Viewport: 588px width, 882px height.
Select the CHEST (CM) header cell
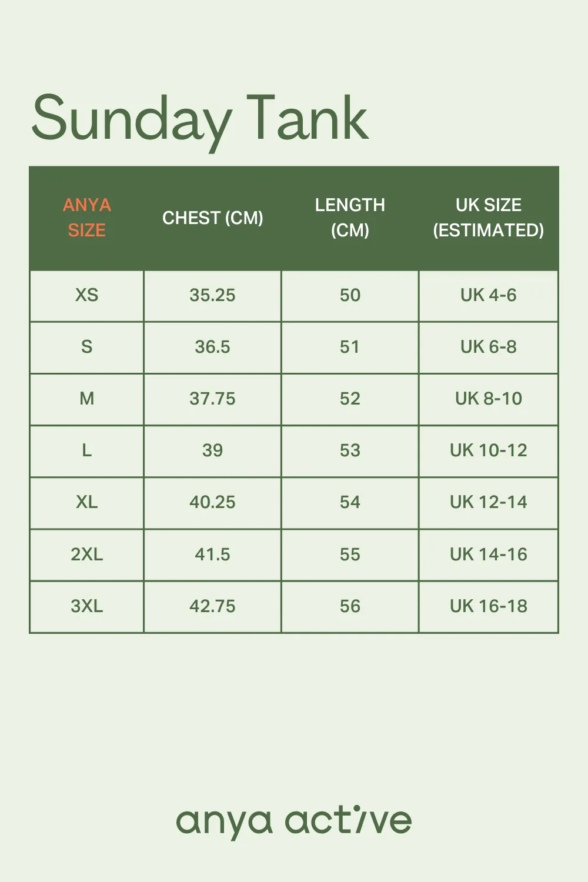[213, 218]
